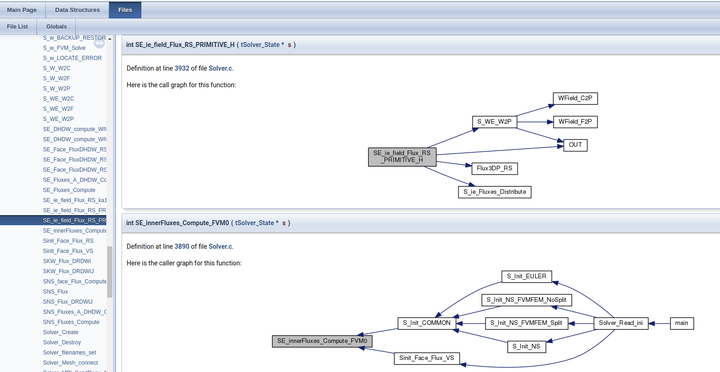Open the Data Structures tab
Image resolution: width=720 pixels, height=372 pixels.
tap(77, 10)
